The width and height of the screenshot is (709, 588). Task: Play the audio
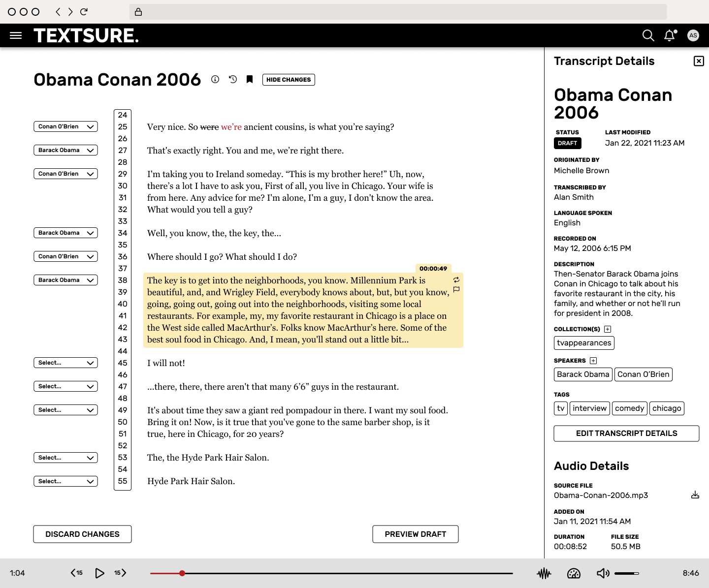99,573
